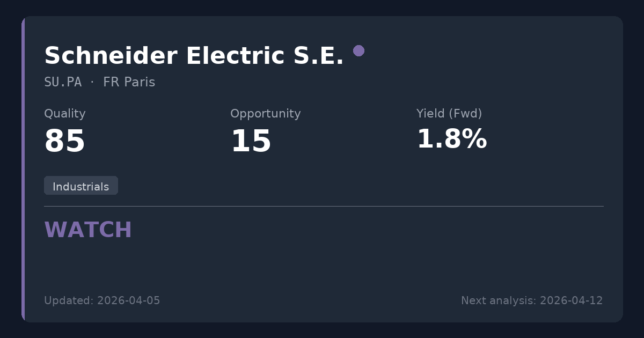Select the SU.PA ticker symbol
The image size is (644, 338).
pos(63,82)
